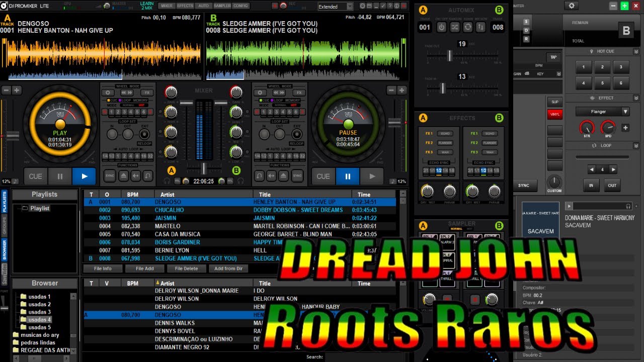Expand the GAIN/KEY section chevron
Viewport: 644px width, 362px height.
558,74
